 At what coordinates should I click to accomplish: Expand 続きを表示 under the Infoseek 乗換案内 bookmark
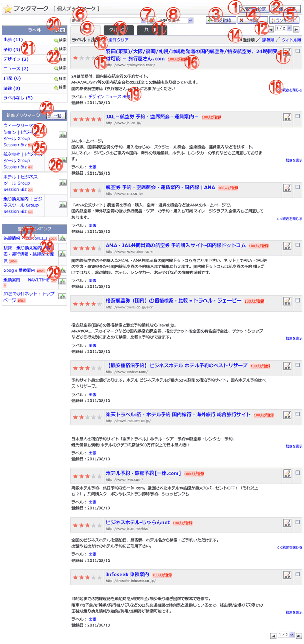[293, 612]
